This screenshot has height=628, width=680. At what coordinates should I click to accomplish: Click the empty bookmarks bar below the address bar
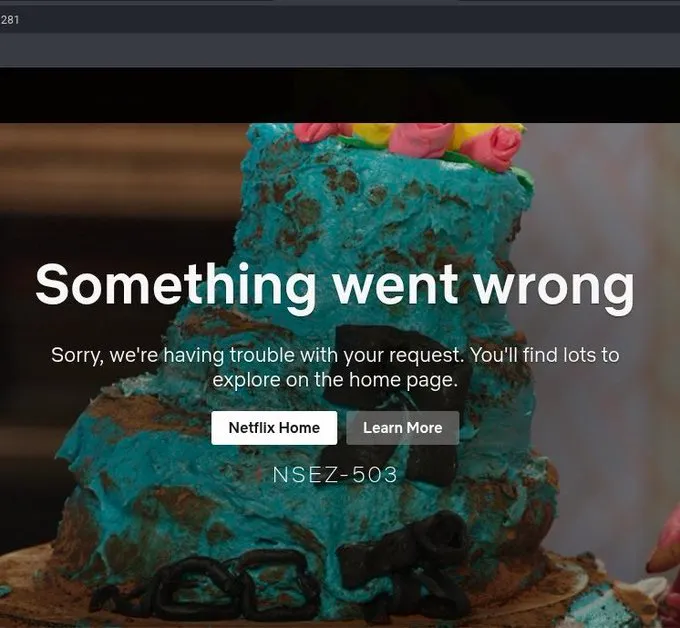click(x=340, y=50)
